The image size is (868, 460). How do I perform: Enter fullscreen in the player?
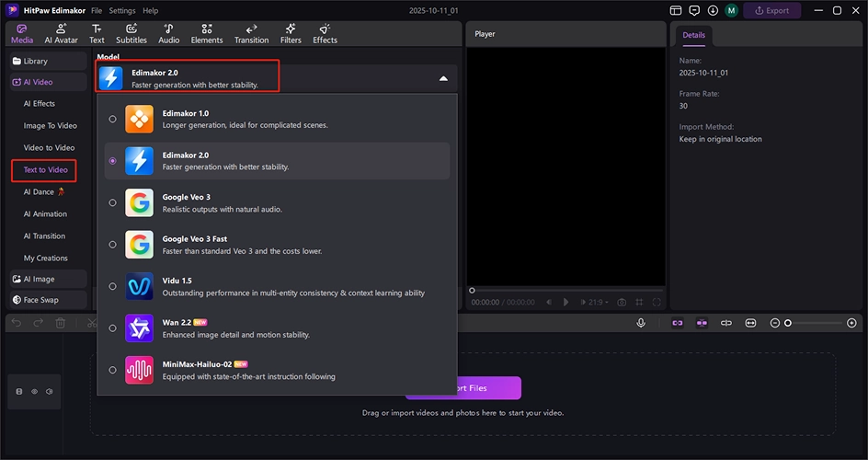tap(657, 303)
